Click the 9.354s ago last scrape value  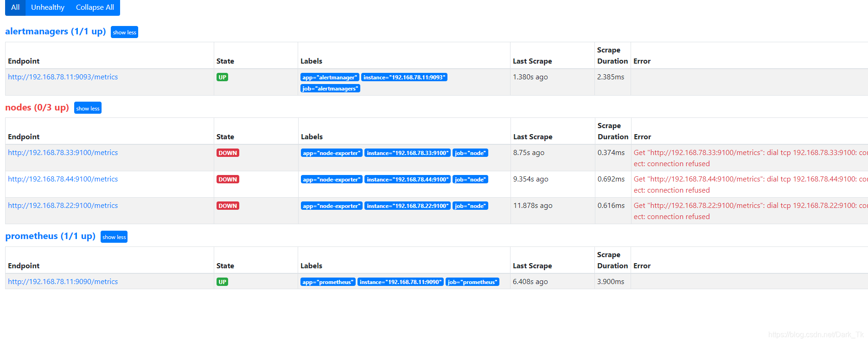[x=531, y=179]
